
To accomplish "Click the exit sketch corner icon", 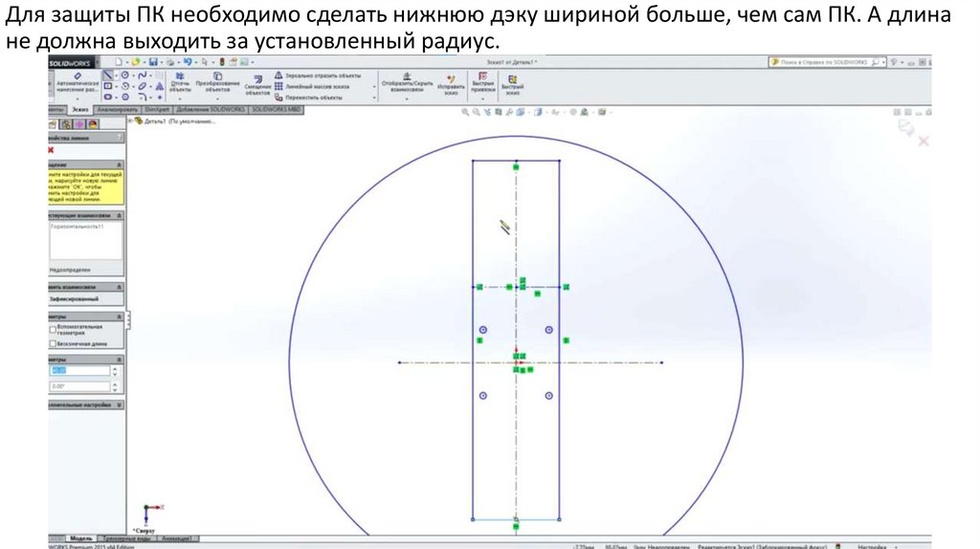I will coord(905,127).
